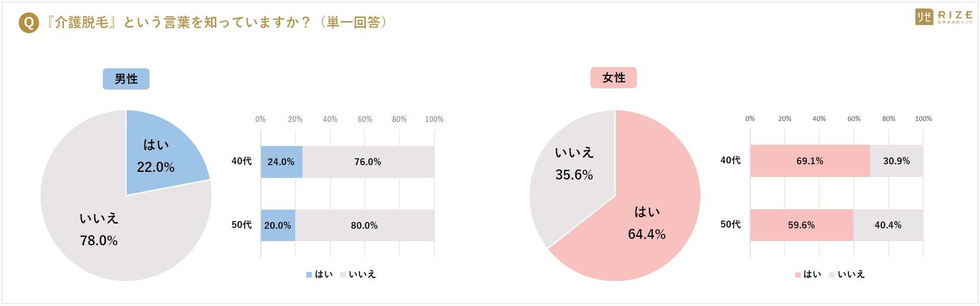Click the male 50代 20.0% bar segment
This screenshot has width=980, height=306.
coord(278,225)
